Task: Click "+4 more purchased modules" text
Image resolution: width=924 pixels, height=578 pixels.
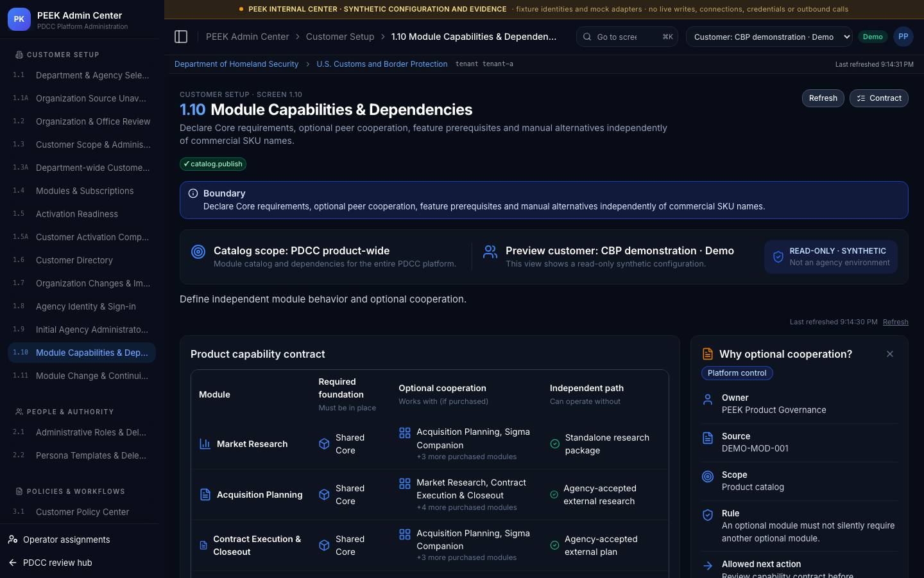Action: [x=466, y=507]
